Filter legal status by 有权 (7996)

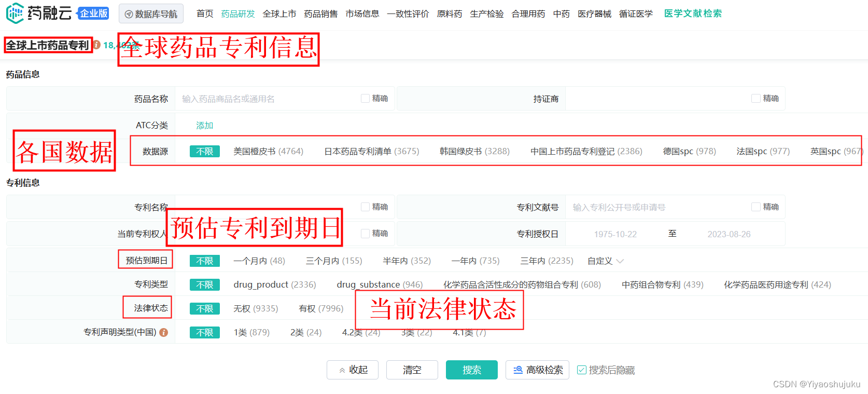tap(321, 308)
